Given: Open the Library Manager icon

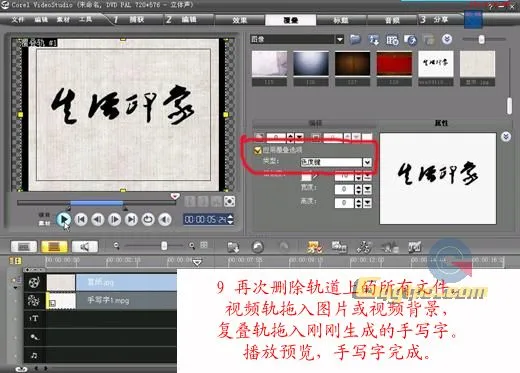Looking at the screenshot, I should click(x=392, y=40).
